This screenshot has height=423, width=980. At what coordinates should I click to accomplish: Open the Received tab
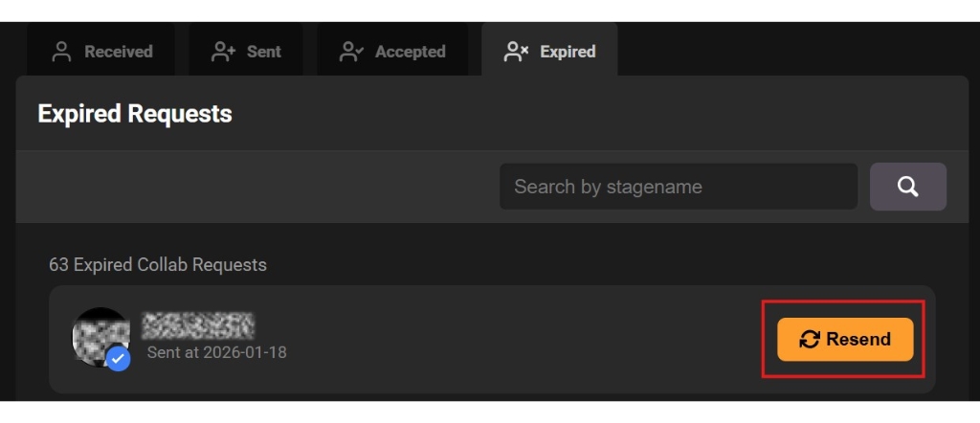pos(100,52)
